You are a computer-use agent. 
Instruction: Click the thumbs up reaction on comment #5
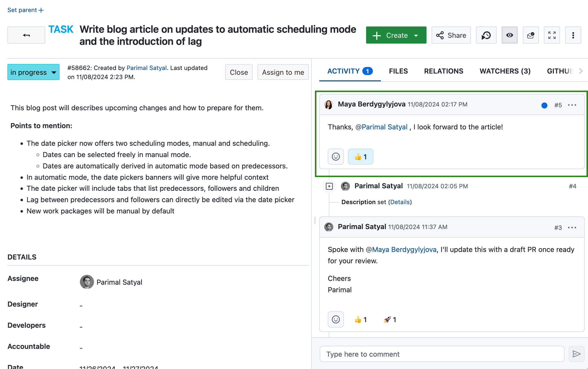tap(360, 157)
